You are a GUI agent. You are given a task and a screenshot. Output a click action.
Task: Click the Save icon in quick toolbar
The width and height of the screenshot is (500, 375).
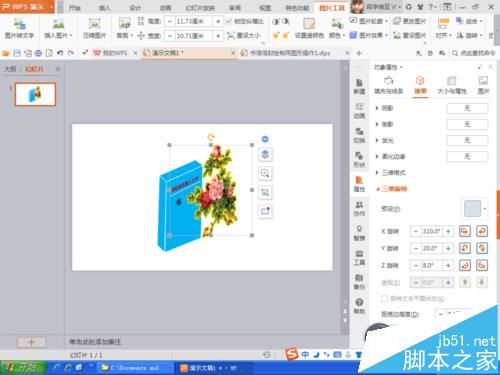pos(17,53)
